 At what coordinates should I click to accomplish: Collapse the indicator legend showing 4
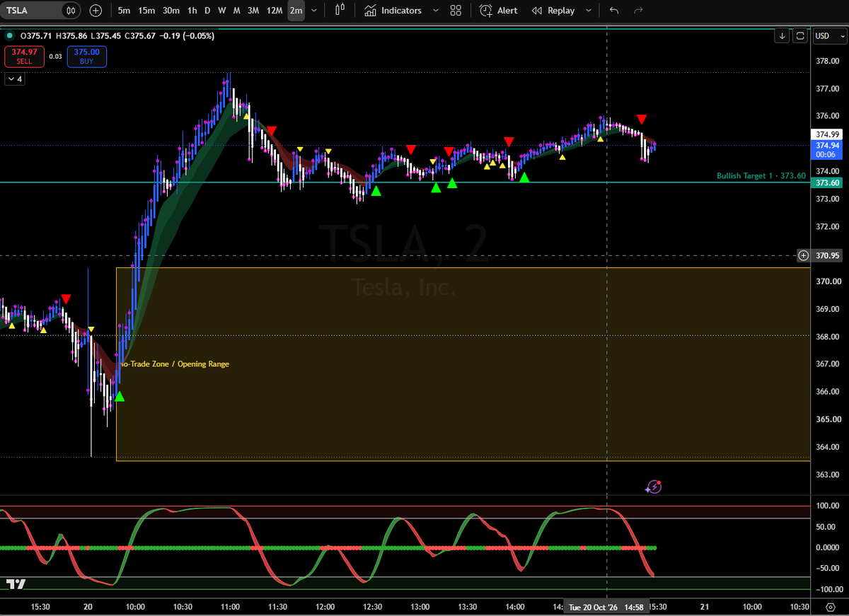point(15,79)
